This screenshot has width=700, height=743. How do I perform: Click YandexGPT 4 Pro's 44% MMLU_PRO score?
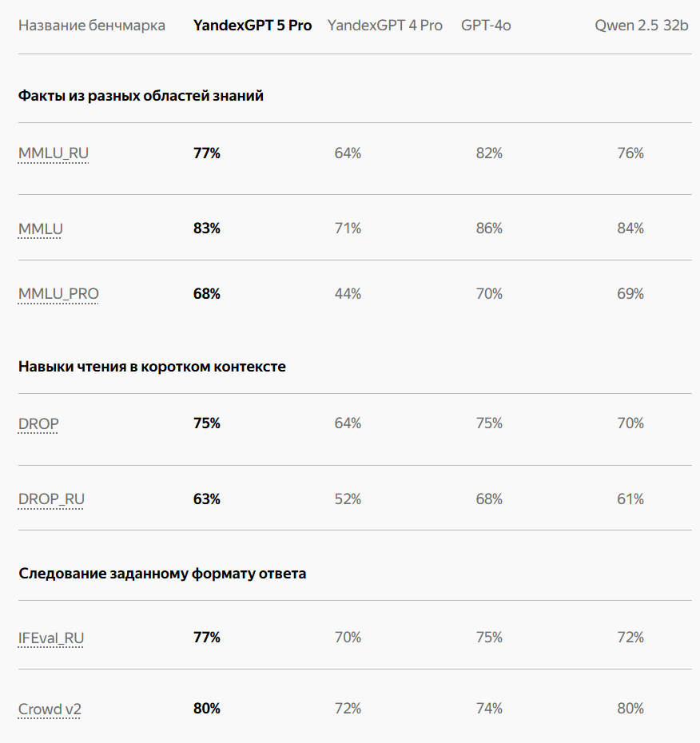coord(348,294)
